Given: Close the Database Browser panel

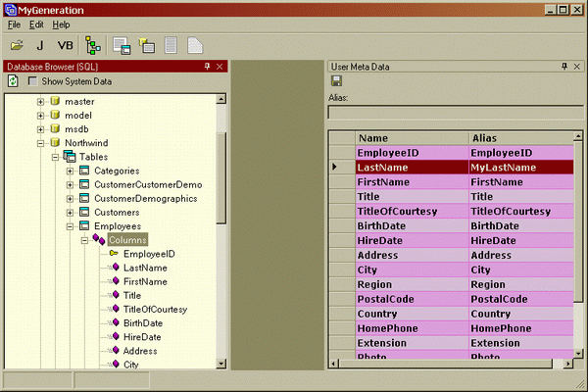Looking at the screenshot, I should coord(220,67).
